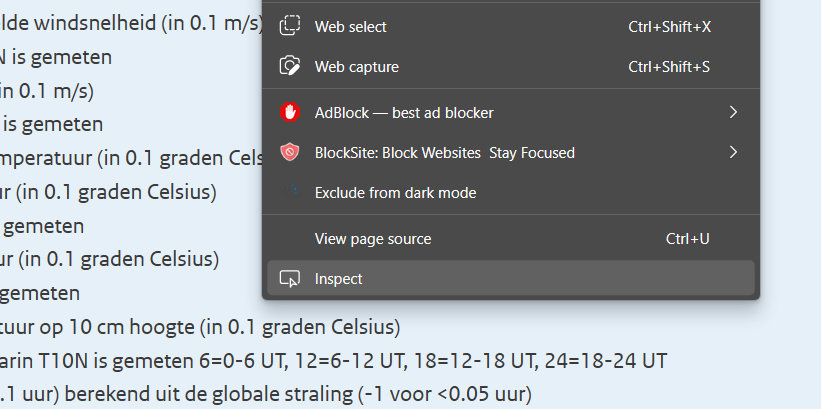Open AdBlock — best ad blocker entry
Viewport: 821px width, 409px height.
pos(511,113)
